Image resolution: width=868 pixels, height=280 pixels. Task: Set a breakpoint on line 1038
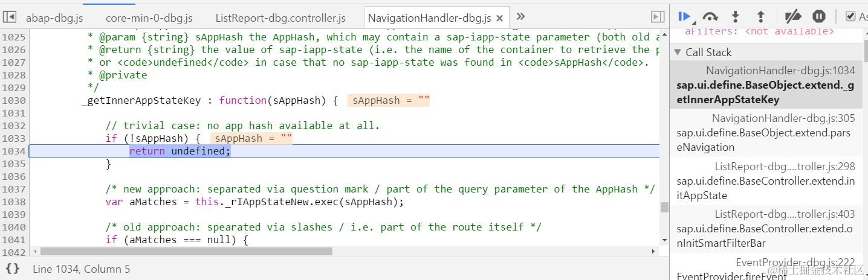tap(14, 202)
